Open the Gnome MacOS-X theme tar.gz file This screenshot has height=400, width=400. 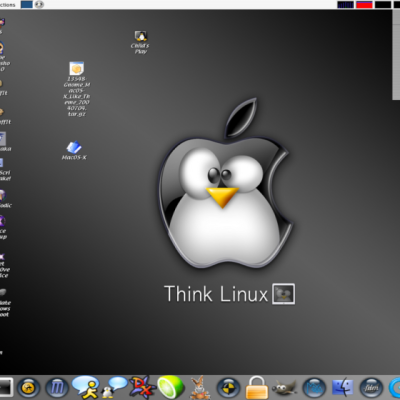[77, 89]
